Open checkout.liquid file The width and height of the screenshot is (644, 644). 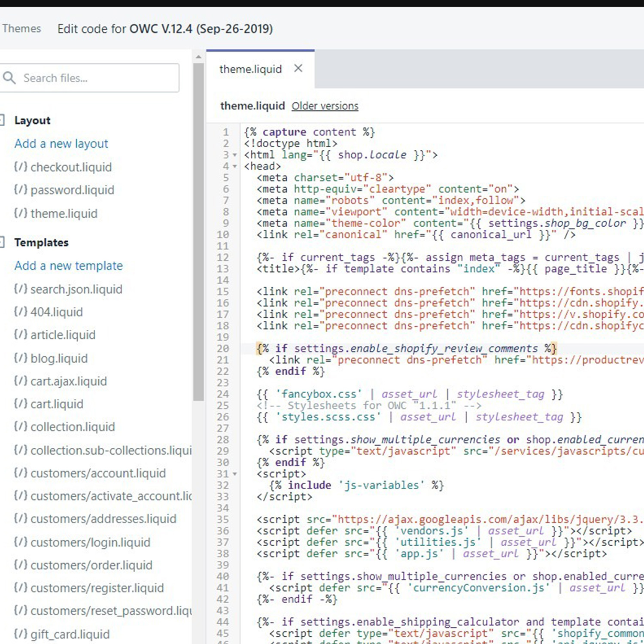click(71, 167)
